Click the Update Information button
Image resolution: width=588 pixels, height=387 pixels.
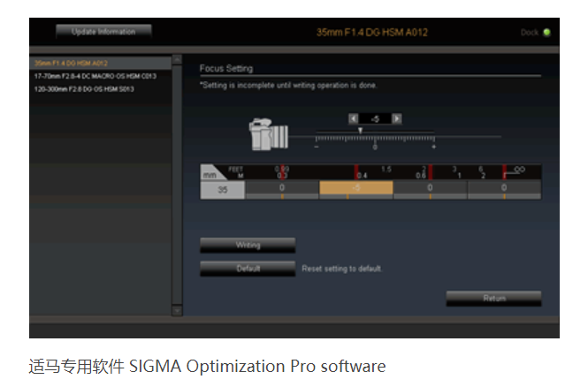point(103,32)
